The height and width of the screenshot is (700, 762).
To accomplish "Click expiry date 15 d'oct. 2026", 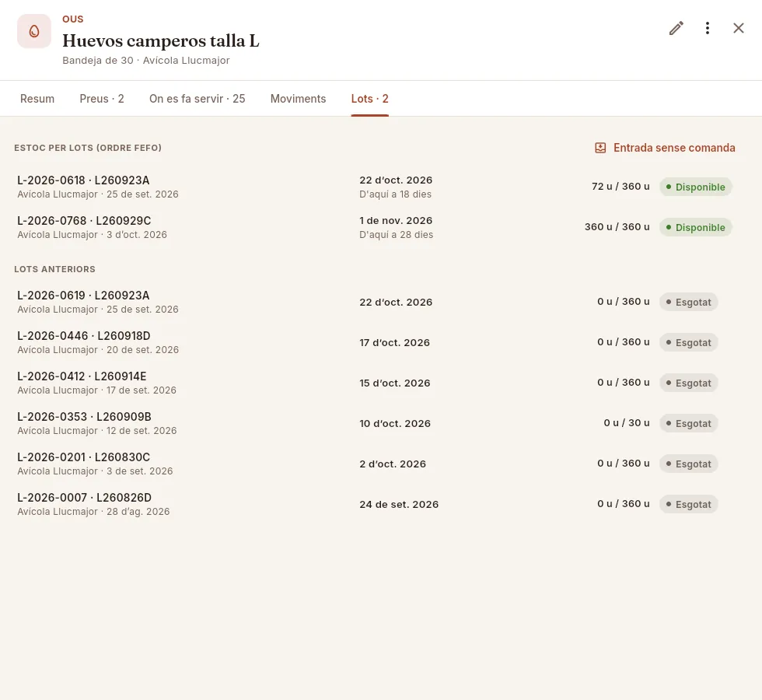I will (395, 383).
